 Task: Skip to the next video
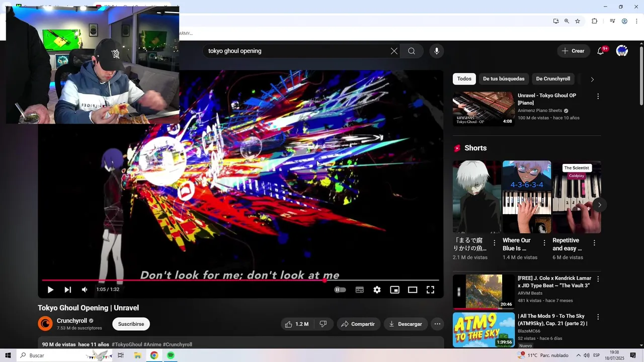coord(67,290)
